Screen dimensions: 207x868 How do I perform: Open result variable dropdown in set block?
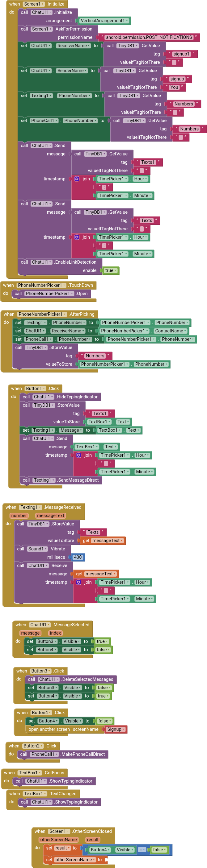click(x=62, y=848)
